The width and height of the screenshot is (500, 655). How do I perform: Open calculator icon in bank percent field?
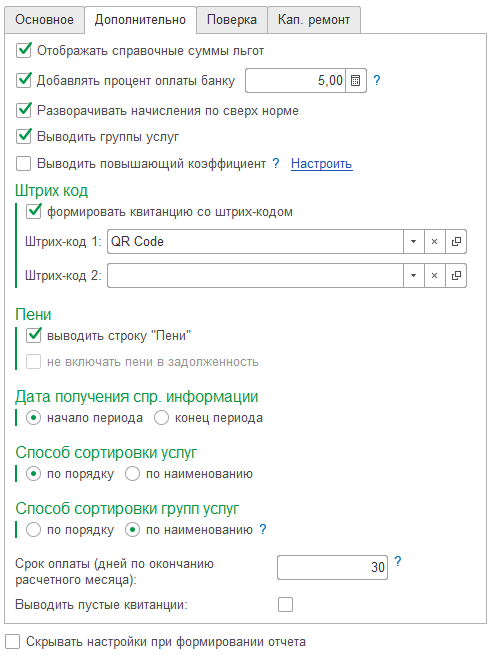point(355,81)
